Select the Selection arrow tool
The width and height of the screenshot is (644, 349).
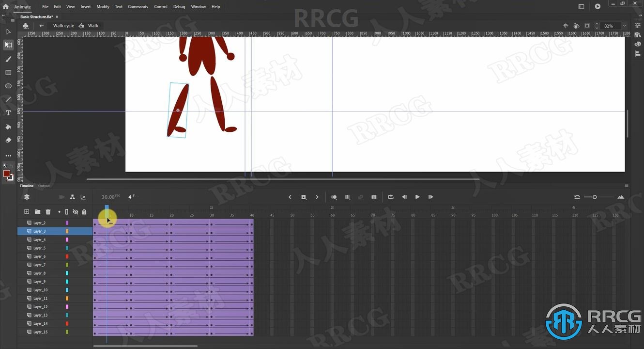(8, 32)
